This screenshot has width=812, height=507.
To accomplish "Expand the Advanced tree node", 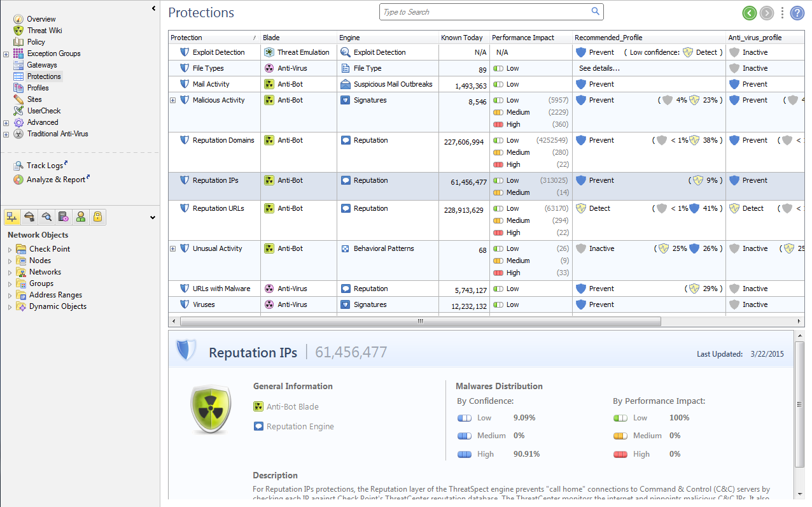I will (6, 123).
